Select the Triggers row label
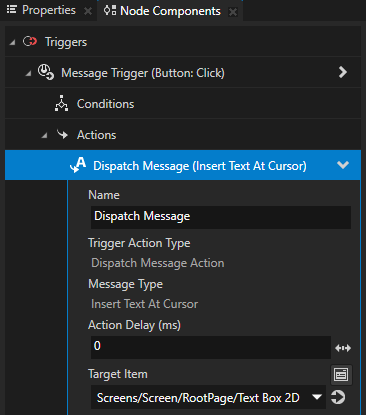This screenshot has height=415, width=366. pyautogui.click(x=66, y=42)
